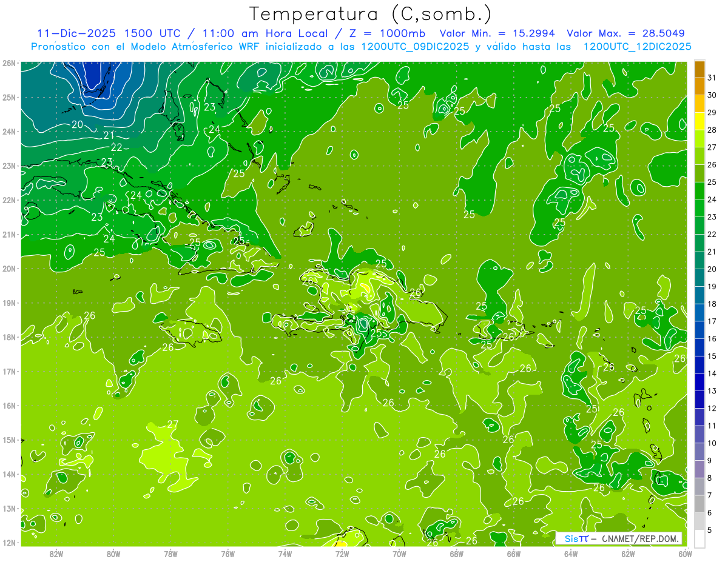Screen dimensions: 728x562
Task: Pick legend color band between 9 and 10
Action: pos(699,452)
